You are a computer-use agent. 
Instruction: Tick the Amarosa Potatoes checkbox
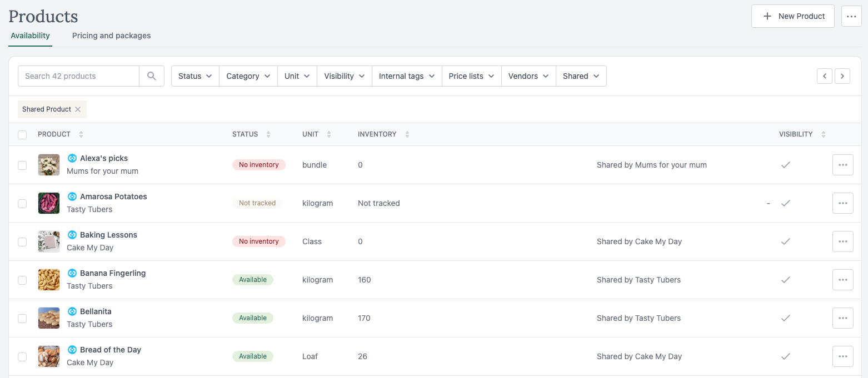pyautogui.click(x=22, y=203)
